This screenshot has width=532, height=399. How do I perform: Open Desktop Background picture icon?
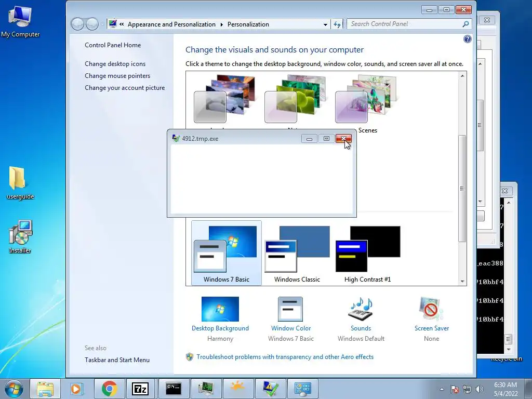tap(220, 309)
